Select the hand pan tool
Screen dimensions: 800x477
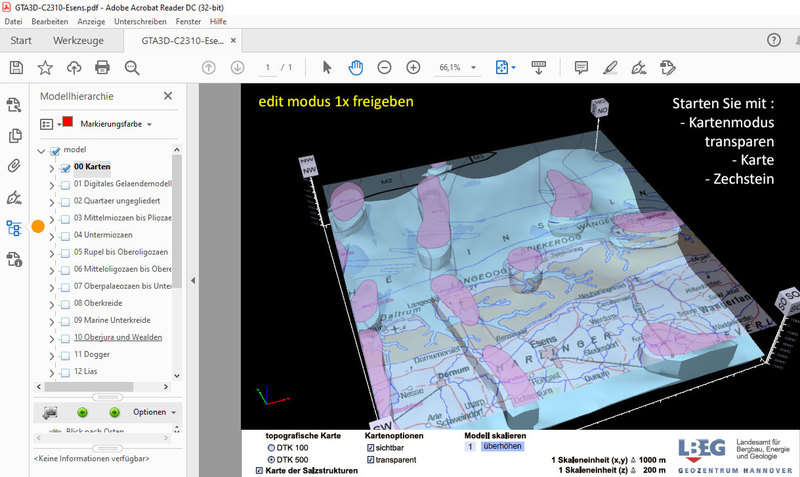point(355,67)
